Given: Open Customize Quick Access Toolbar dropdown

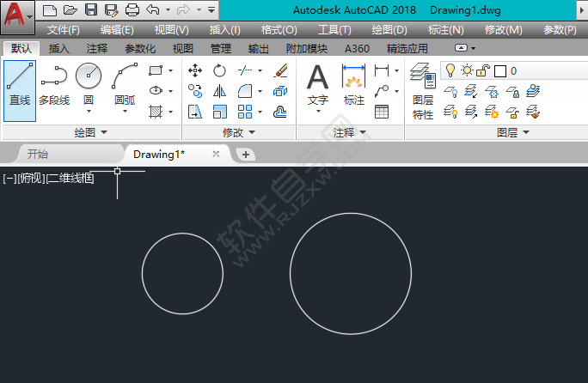Looking at the screenshot, I should [211, 10].
